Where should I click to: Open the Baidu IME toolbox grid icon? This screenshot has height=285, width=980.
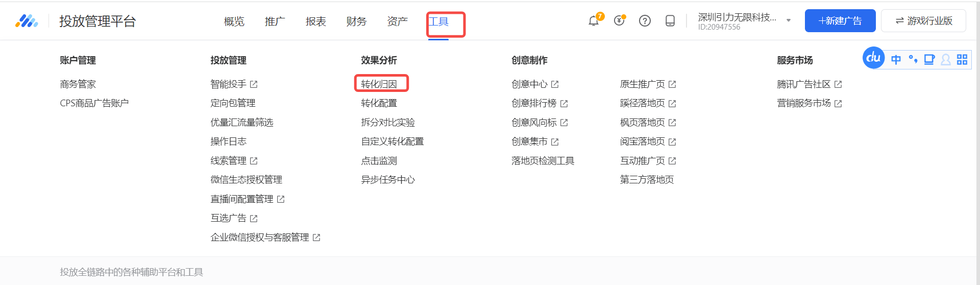pos(962,60)
